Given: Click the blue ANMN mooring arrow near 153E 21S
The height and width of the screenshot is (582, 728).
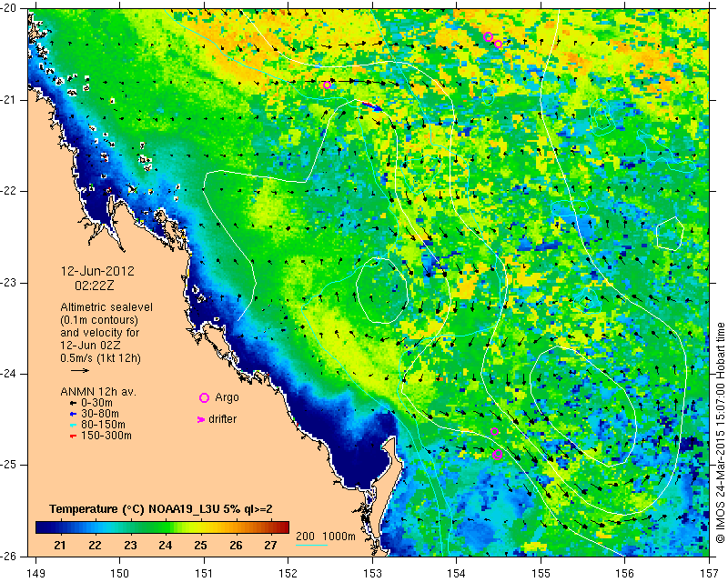Looking at the screenshot, I should click(373, 106).
